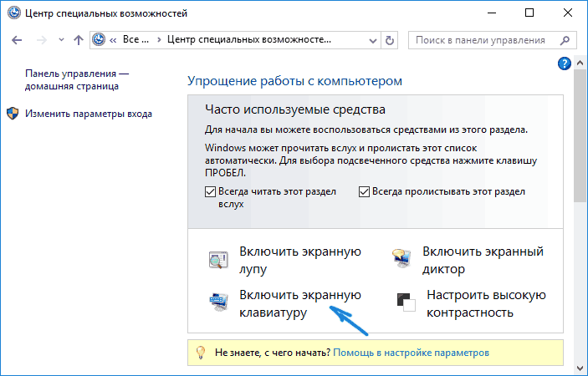Viewport: 588px width, 376px height.
Task: Uncheck Всегда пролистывать этот раздел
Action: tap(364, 191)
